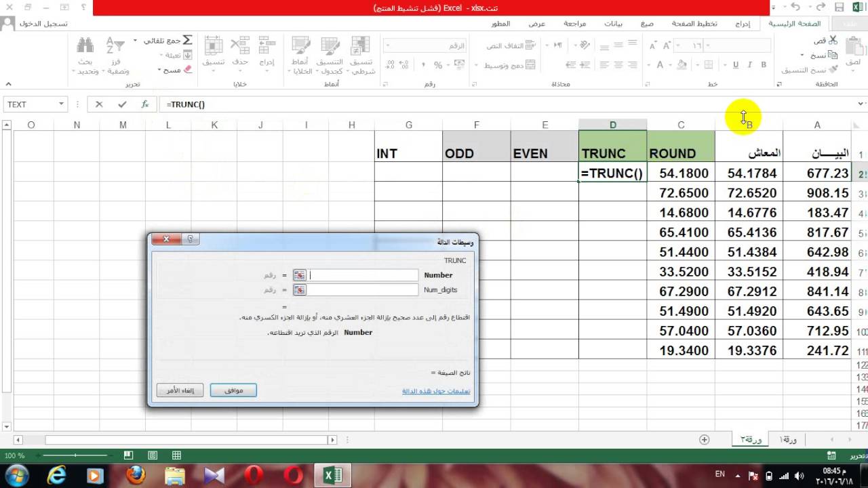Viewport: 868px width, 488px height.
Task: Switch to Page Layout view
Action: (x=153, y=455)
